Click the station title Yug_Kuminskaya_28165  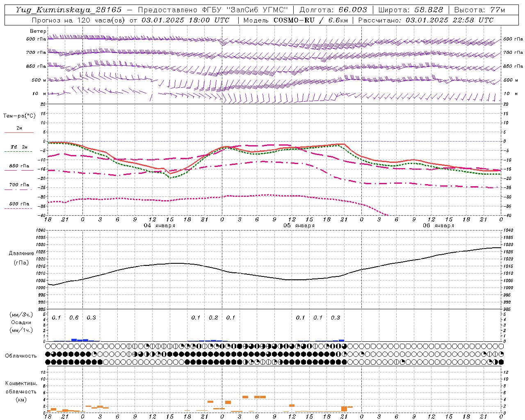click(69, 10)
